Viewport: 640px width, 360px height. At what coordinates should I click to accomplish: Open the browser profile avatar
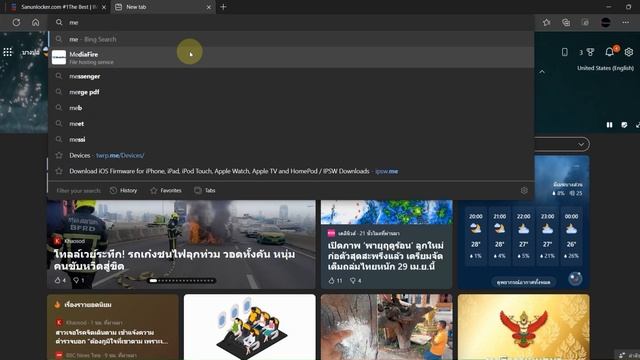pyautogui.click(x=606, y=22)
